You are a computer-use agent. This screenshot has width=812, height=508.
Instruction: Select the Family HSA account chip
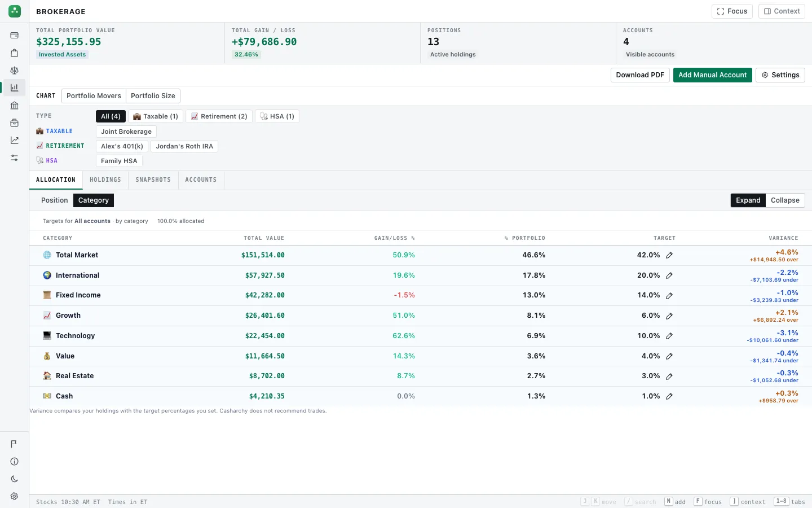(x=119, y=161)
